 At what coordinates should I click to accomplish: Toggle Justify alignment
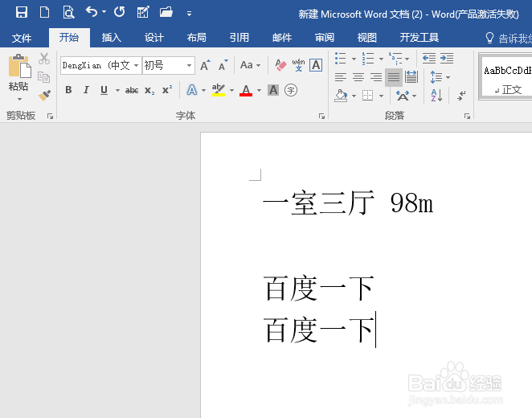click(x=394, y=77)
